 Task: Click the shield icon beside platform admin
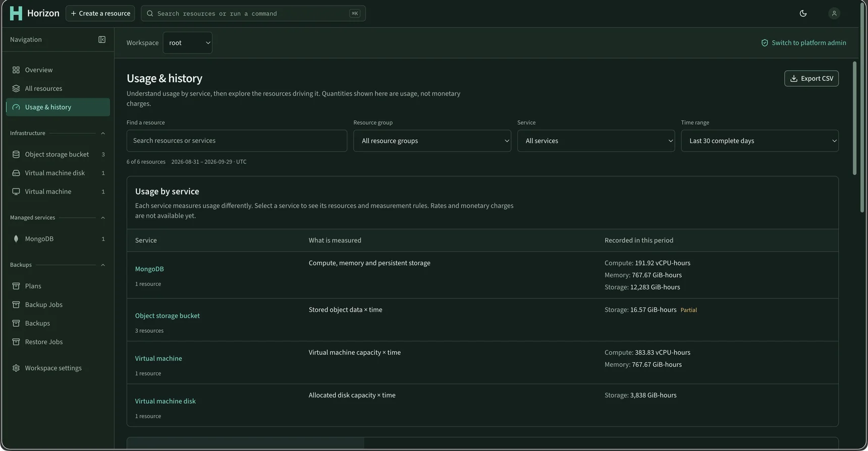pyautogui.click(x=765, y=43)
